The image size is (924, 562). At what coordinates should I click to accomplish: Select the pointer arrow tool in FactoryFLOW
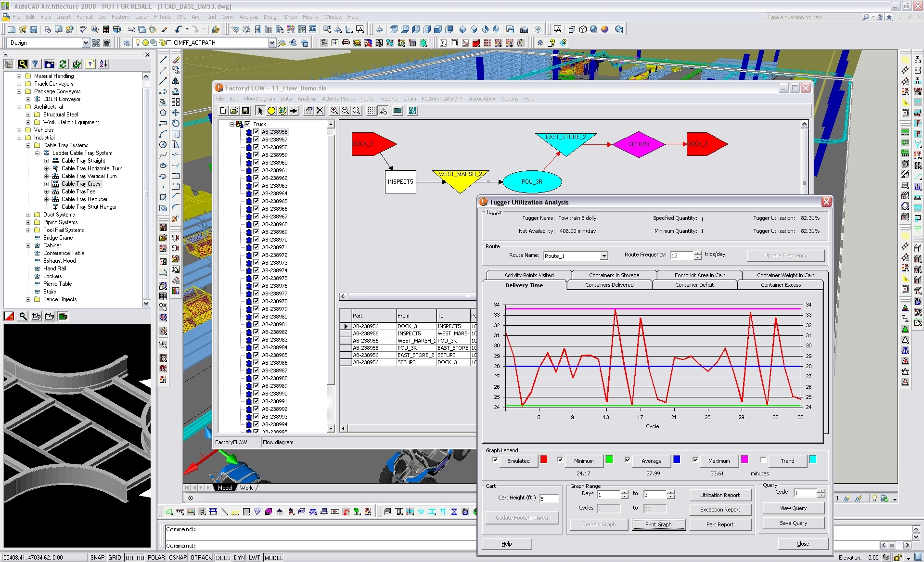(x=260, y=111)
